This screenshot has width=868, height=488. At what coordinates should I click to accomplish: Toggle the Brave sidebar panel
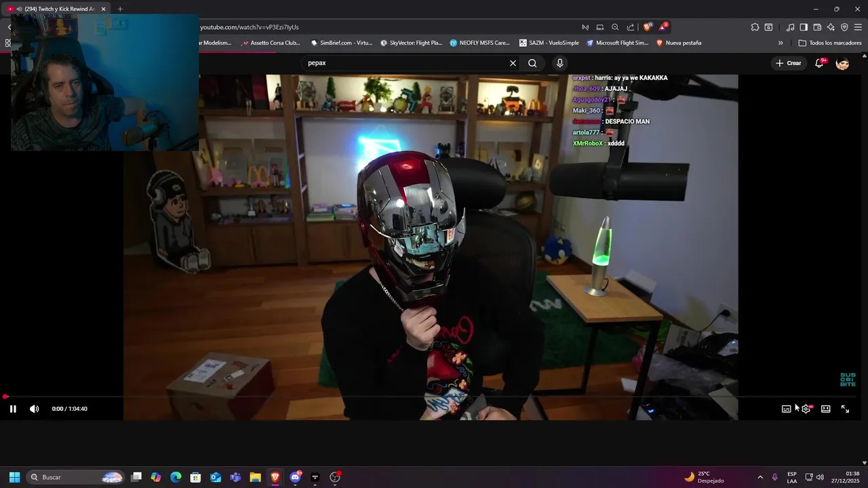[804, 27]
